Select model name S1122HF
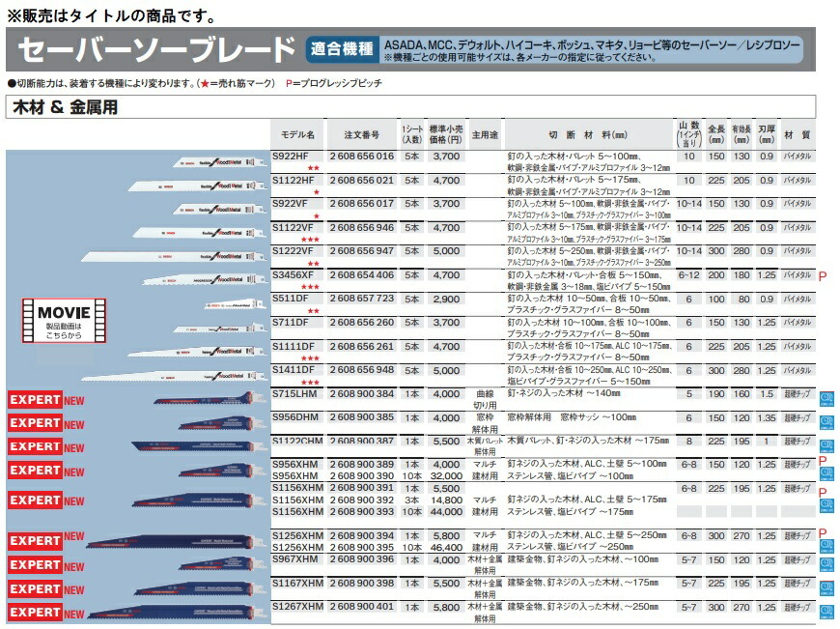This screenshot has width=840, height=629. coord(294,181)
